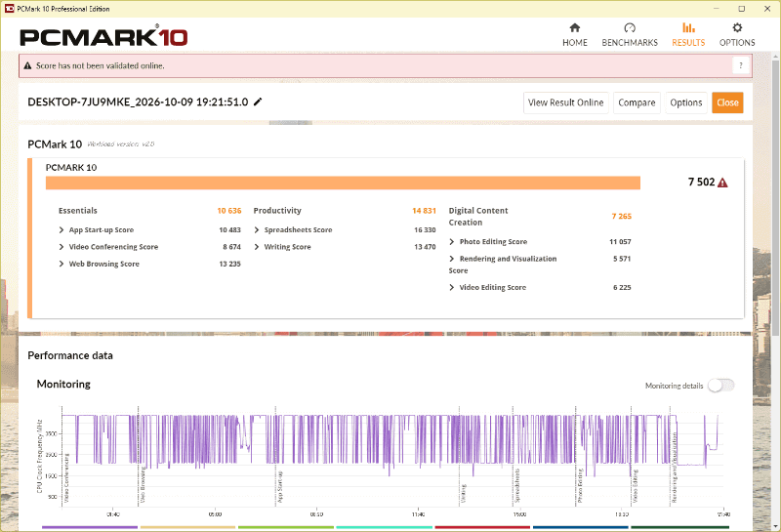Click the question mark help button in warning banner
The height and width of the screenshot is (532, 781).
(x=741, y=65)
